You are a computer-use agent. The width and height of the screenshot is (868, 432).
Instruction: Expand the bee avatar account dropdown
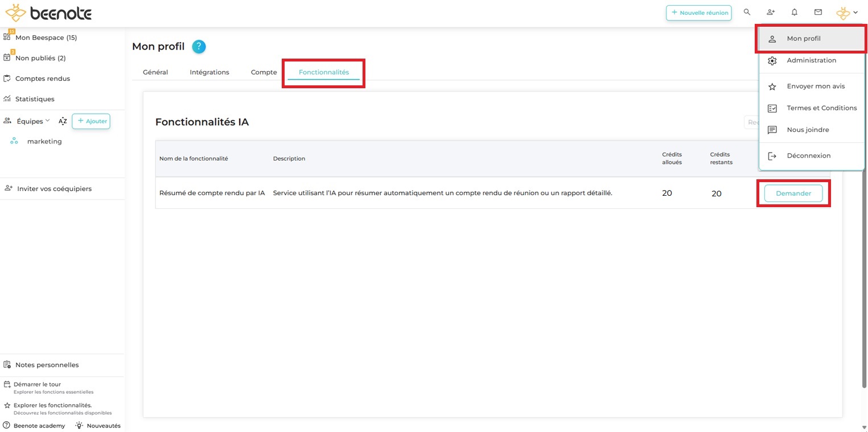(846, 13)
